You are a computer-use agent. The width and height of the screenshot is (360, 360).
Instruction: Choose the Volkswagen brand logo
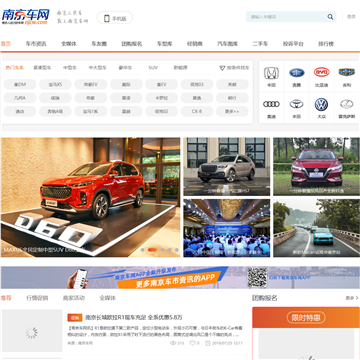(x=321, y=104)
